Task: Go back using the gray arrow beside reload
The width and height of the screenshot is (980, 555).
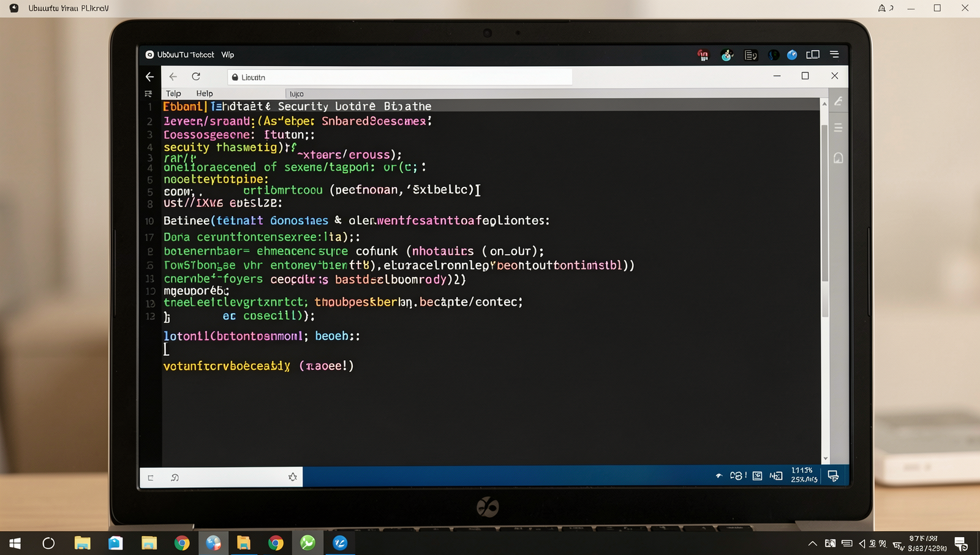Action: coord(173,77)
